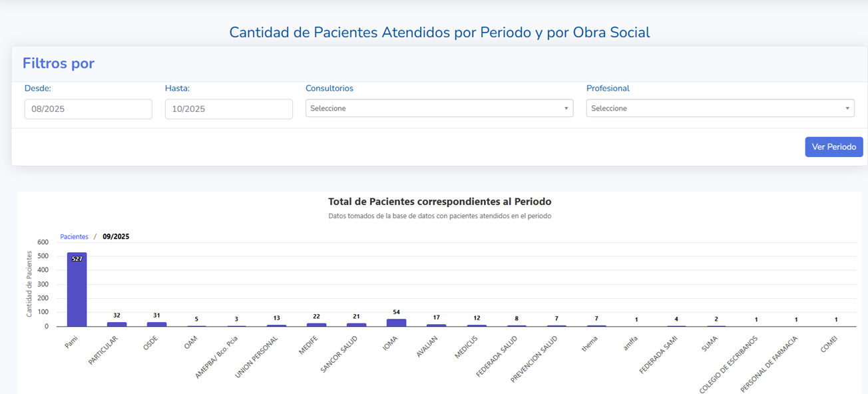Click the Cantidad de Pacientes axis title
This screenshot has width=868, height=394.
pyautogui.click(x=28, y=284)
